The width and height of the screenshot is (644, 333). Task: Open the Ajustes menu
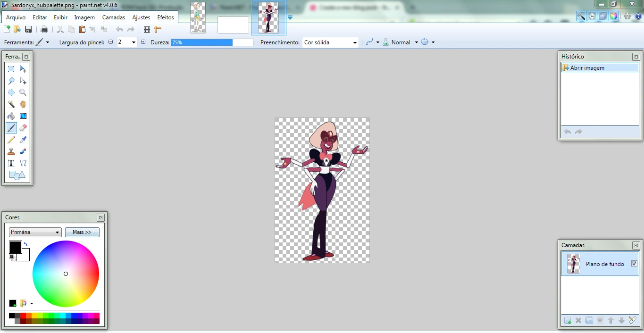pos(142,17)
